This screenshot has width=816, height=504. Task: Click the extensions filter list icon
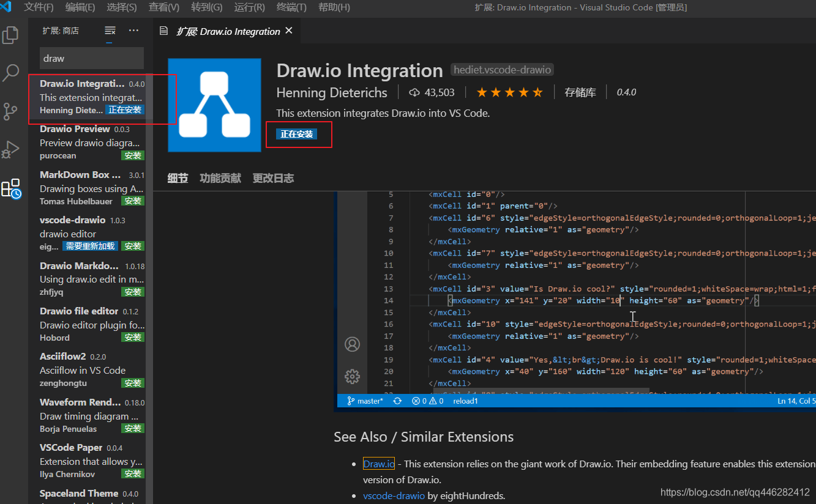coord(110,31)
